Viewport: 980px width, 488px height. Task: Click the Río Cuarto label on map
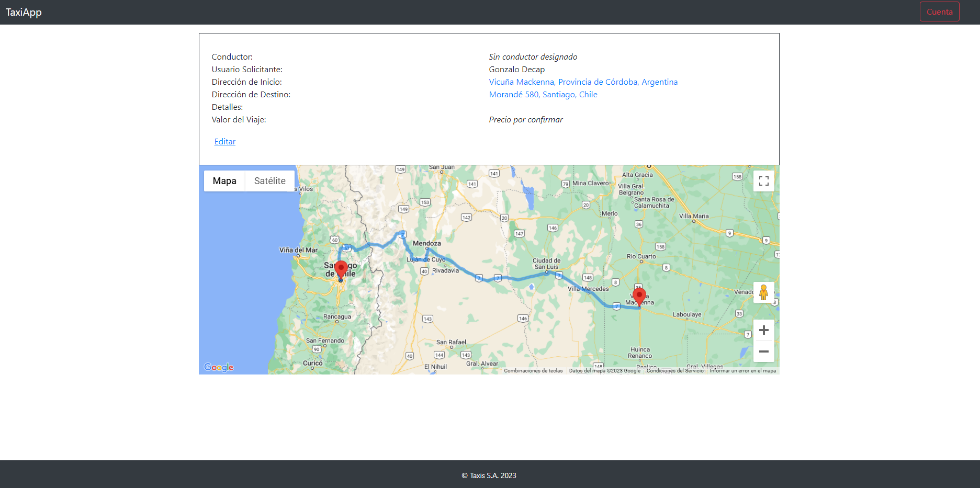pyautogui.click(x=641, y=256)
